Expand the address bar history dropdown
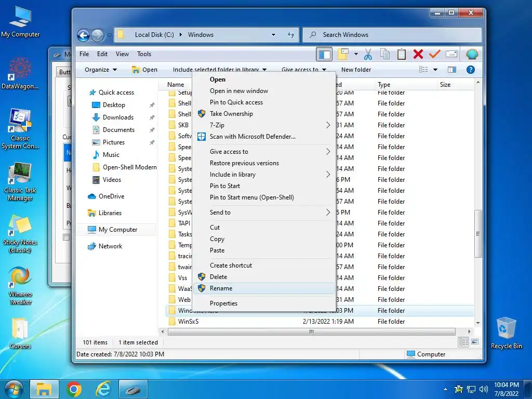This screenshot has height=399, width=532. [273, 35]
